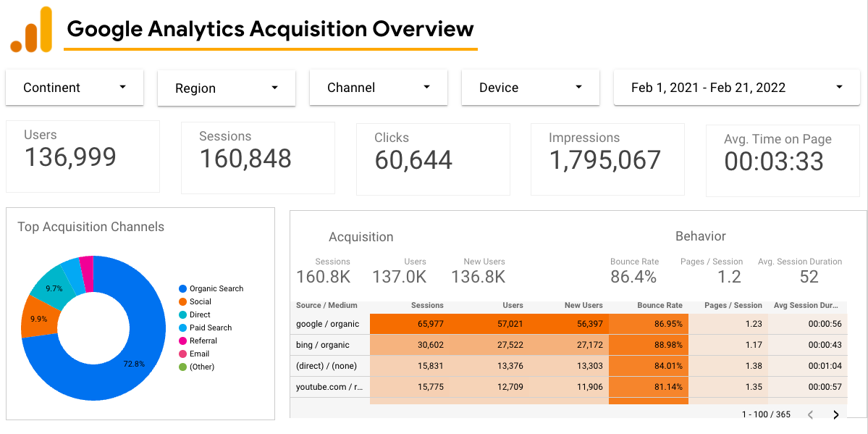Click the 13,376 users cell
Image resolution: width=868 pixels, height=434 pixels.
(x=489, y=366)
